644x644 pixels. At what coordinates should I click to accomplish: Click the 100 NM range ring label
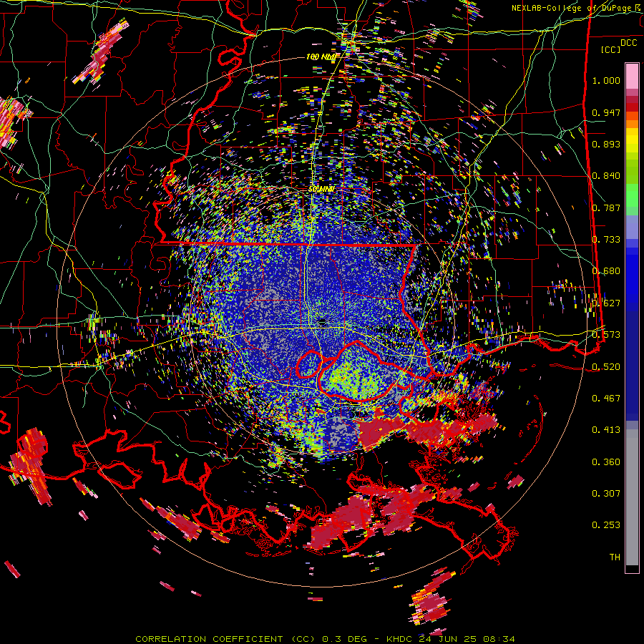click(x=321, y=57)
